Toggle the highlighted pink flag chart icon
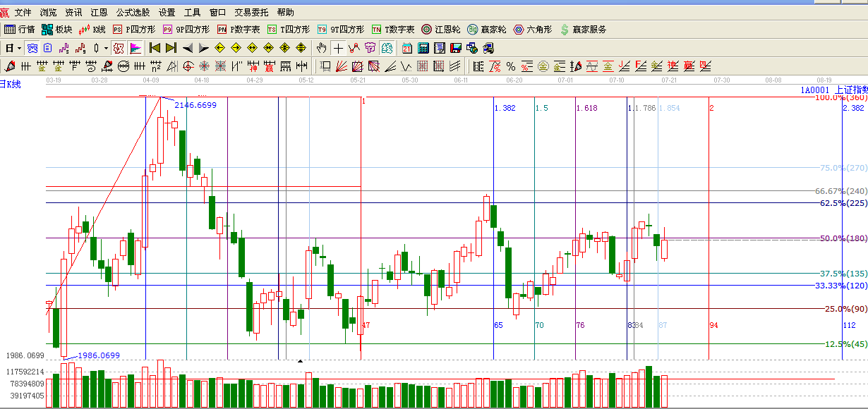 (x=135, y=48)
